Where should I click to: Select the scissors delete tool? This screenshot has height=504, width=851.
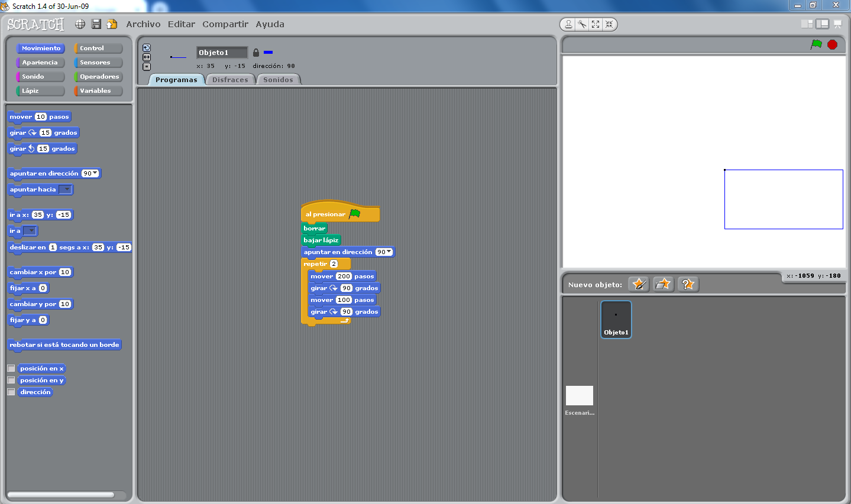(581, 24)
